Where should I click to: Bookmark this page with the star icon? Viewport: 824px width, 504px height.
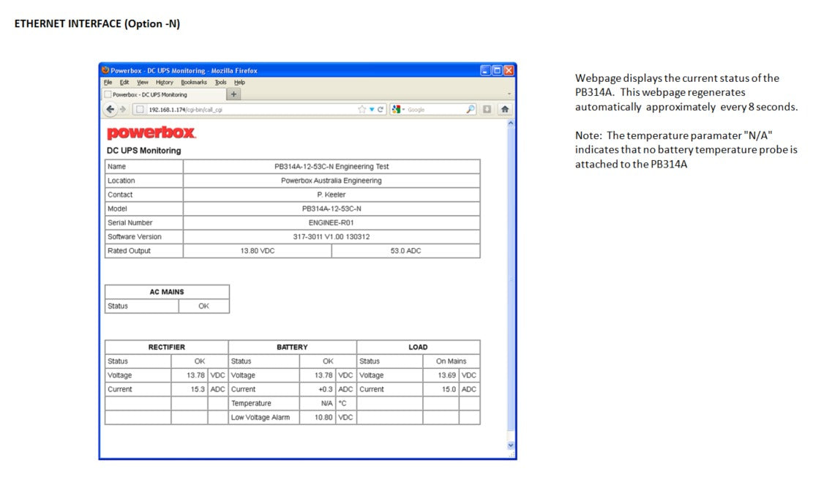[362, 109]
